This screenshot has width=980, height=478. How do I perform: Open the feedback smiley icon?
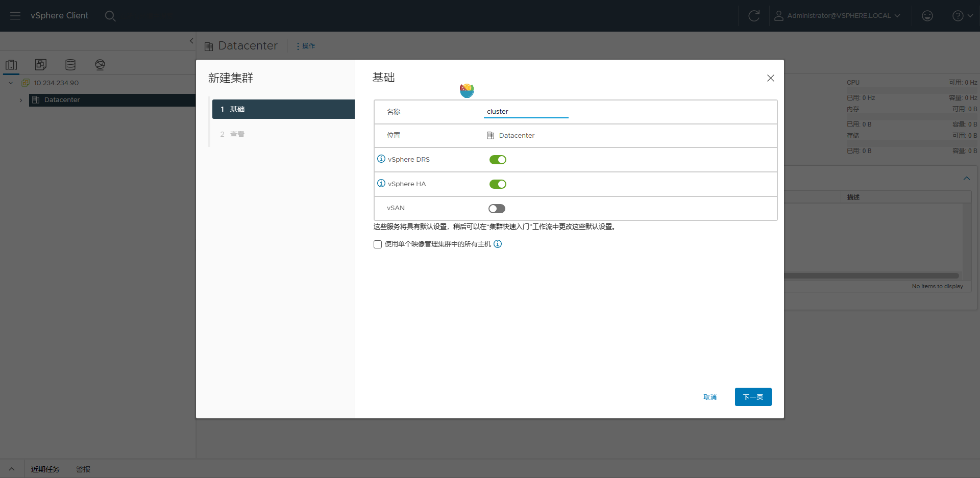[927, 16]
